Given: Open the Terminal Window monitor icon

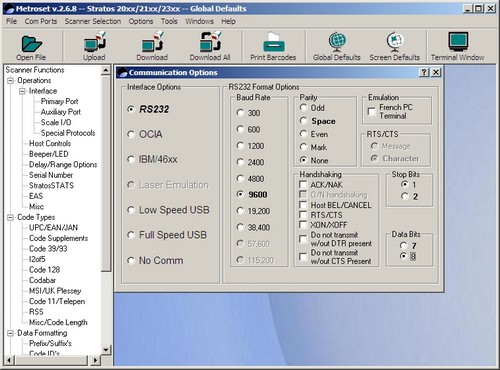Looking at the screenshot, I should tap(458, 42).
